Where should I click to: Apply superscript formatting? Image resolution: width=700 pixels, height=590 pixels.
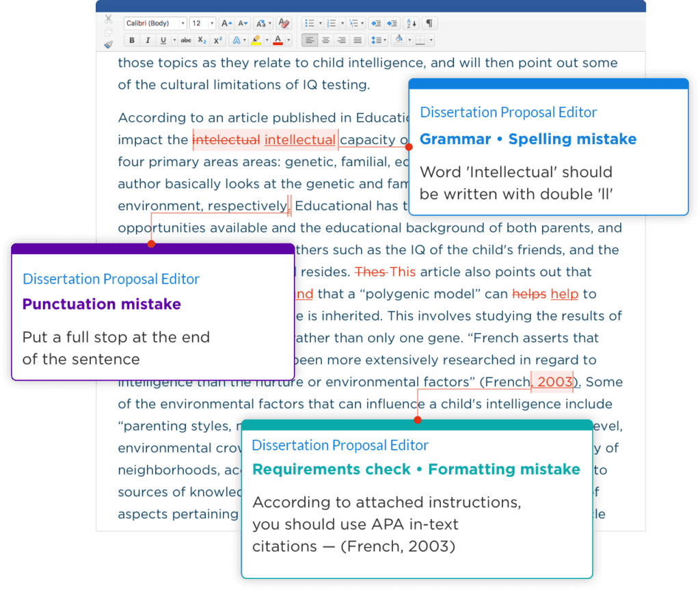[217, 40]
